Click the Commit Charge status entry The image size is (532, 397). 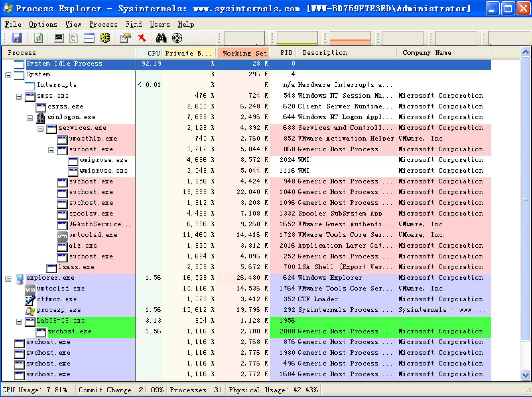(121, 390)
